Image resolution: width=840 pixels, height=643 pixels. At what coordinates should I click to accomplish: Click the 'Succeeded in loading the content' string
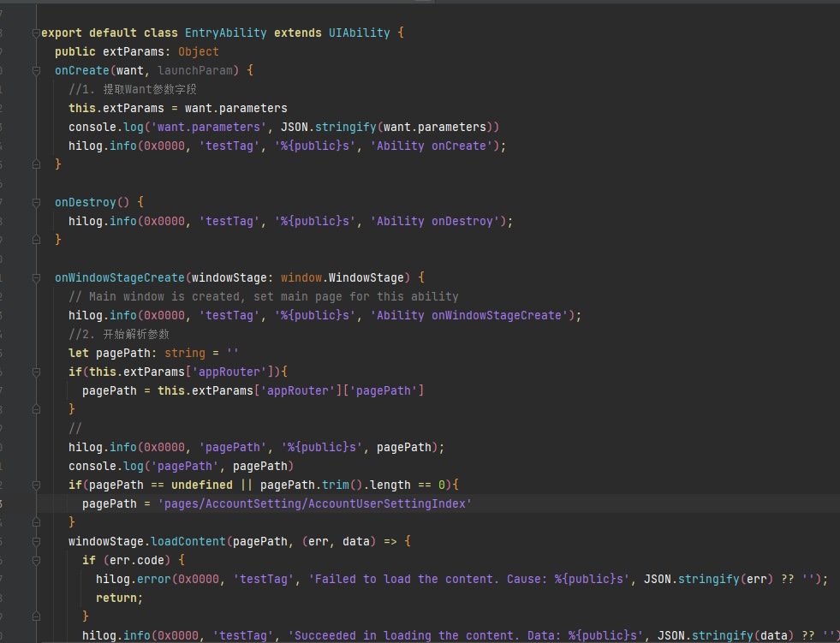pyautogui.click(x=466, y=636)
